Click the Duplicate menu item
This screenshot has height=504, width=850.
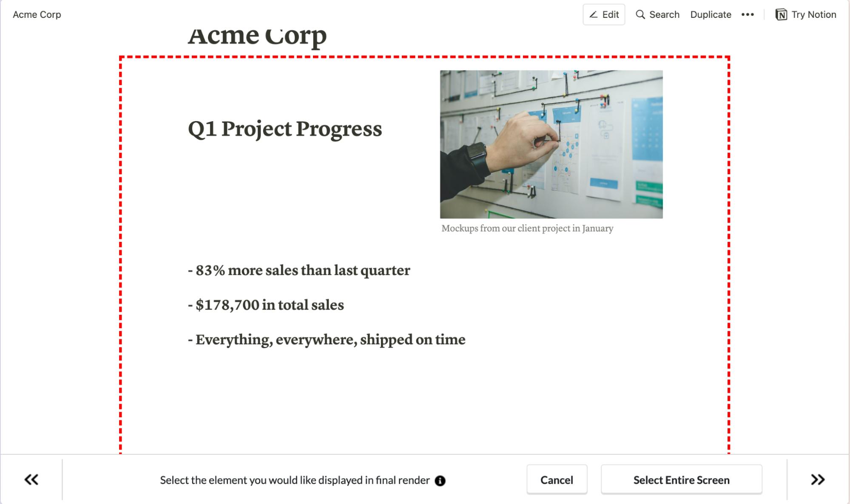click(x=710, y=14)
